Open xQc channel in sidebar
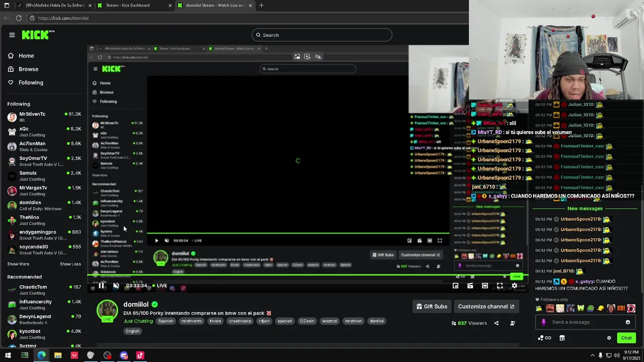The image size is (644, 362). 44,132
